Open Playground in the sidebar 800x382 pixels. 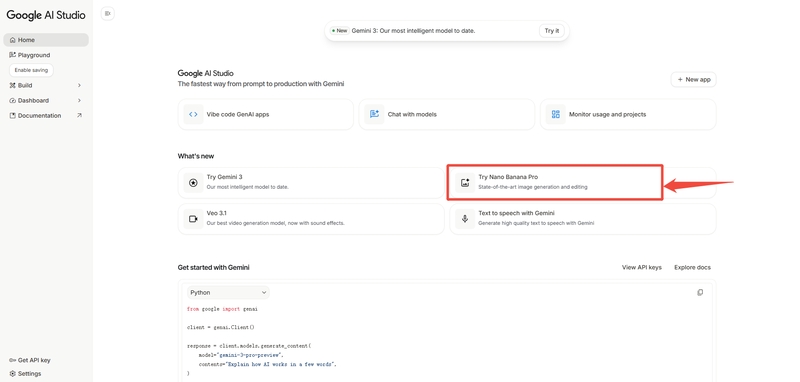pos(34,55)
